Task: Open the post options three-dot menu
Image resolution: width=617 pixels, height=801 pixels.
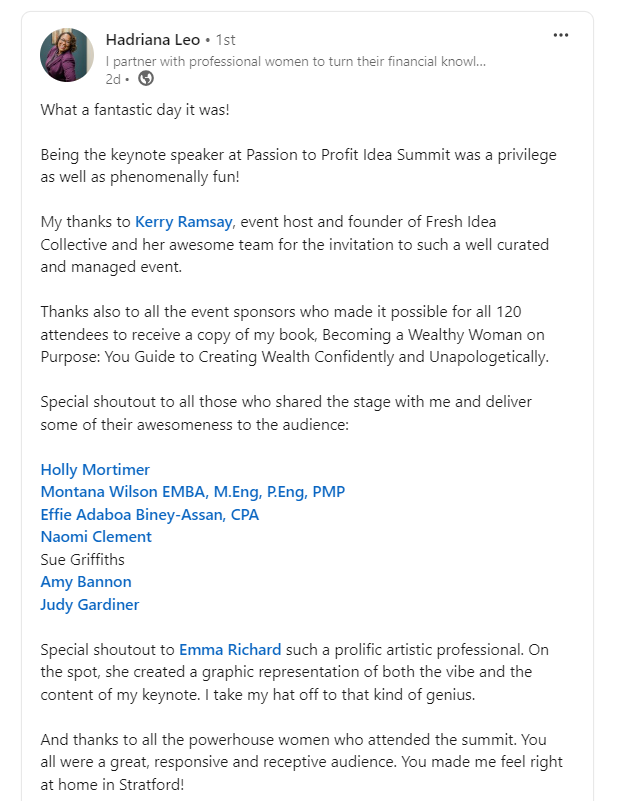Action: [561, 36]
